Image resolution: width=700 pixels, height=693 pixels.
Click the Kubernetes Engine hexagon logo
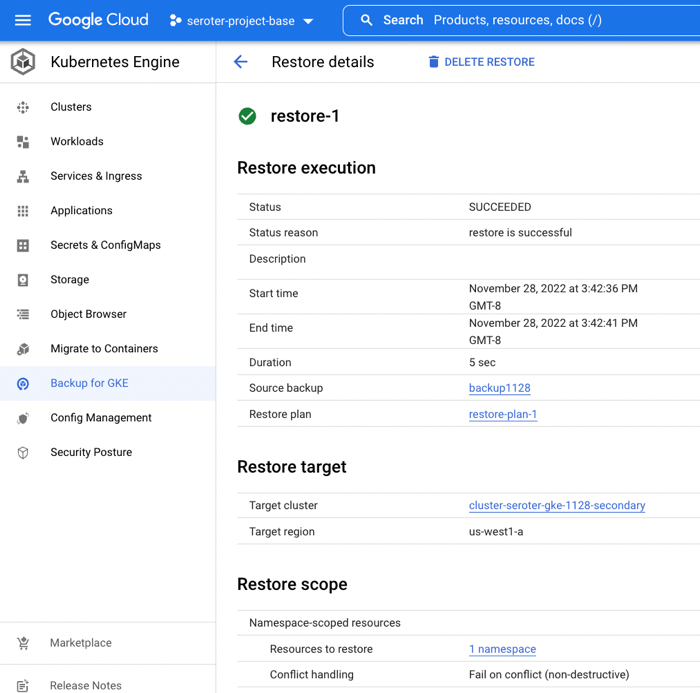23,62
